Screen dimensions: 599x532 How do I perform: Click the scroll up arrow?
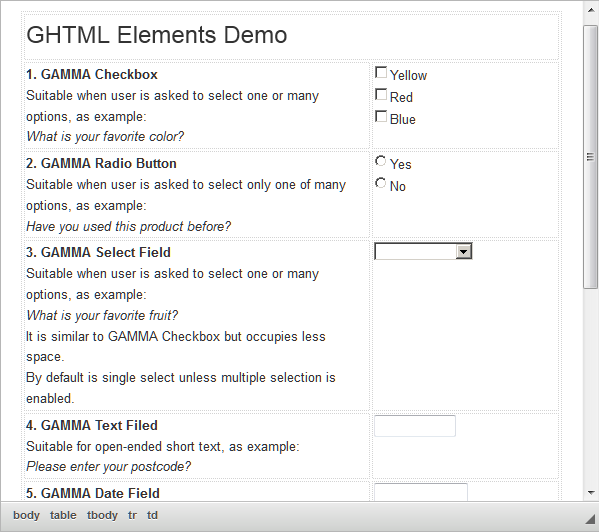(x=591, y=10)
